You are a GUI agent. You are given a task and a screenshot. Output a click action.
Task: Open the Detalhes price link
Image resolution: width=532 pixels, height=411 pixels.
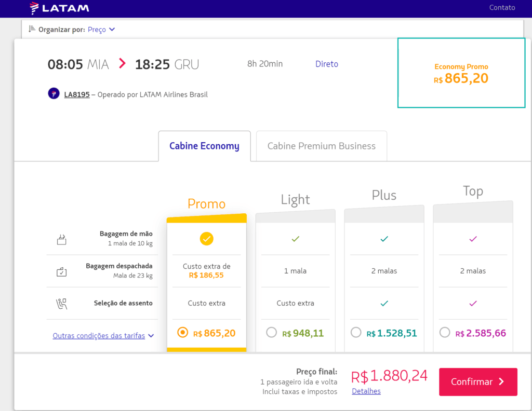click(366, 391)
